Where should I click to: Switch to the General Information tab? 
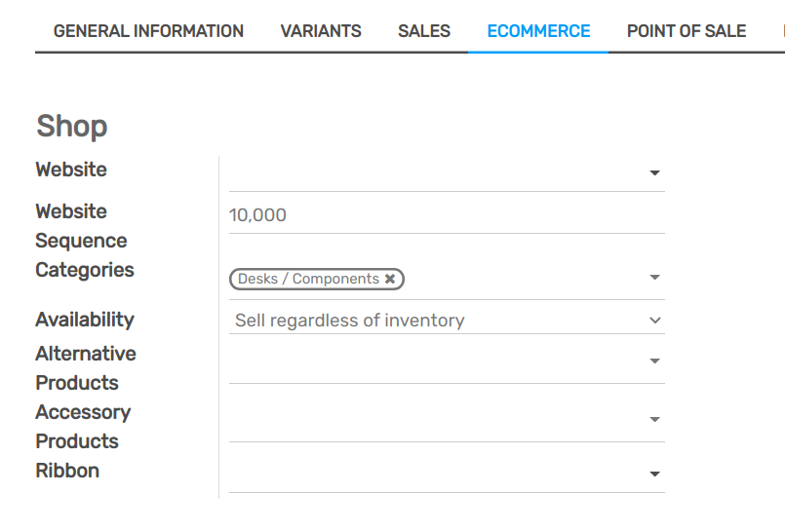pos(148,31)
